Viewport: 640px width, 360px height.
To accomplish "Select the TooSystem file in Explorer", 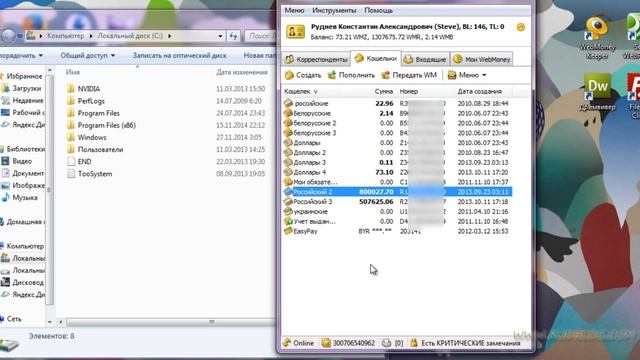I will tap(89, 174).
